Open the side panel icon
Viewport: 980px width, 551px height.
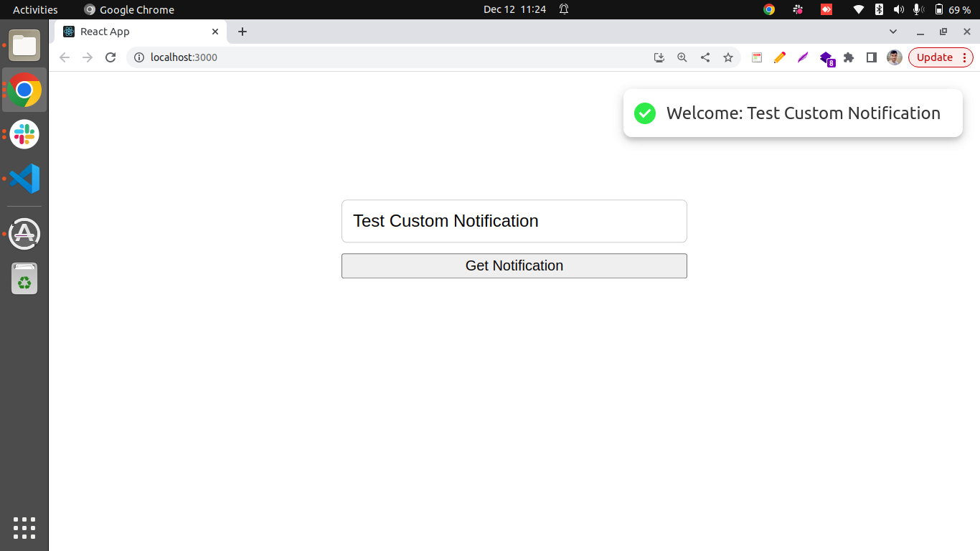coord(871,57)
